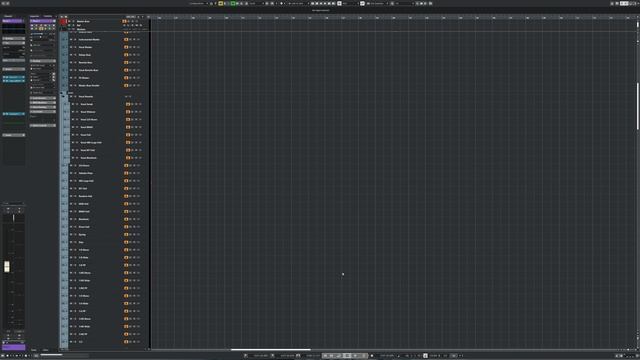The height and width of the screenshot is (360, 640).
Task: Solo the Spring track
Action: [75, 235]
